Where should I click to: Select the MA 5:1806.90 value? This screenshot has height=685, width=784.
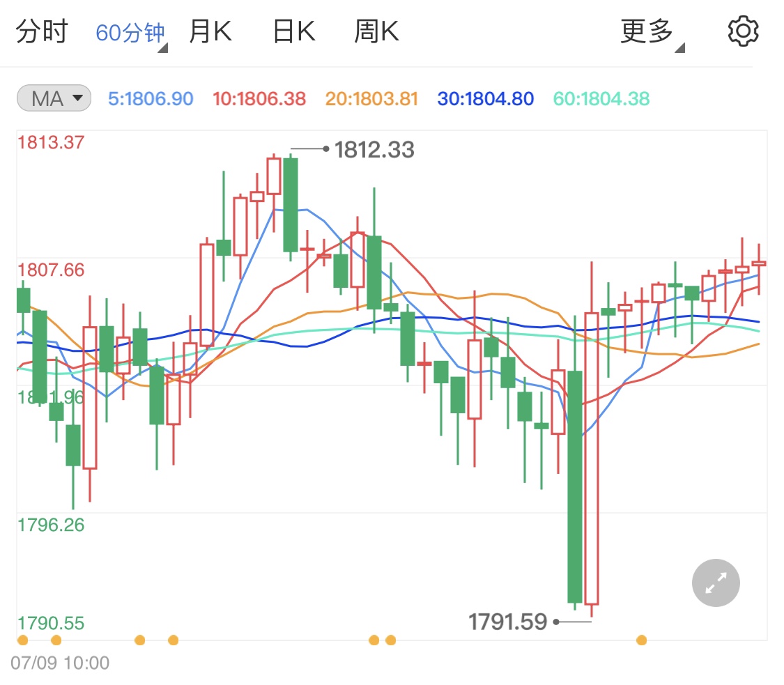151,98
